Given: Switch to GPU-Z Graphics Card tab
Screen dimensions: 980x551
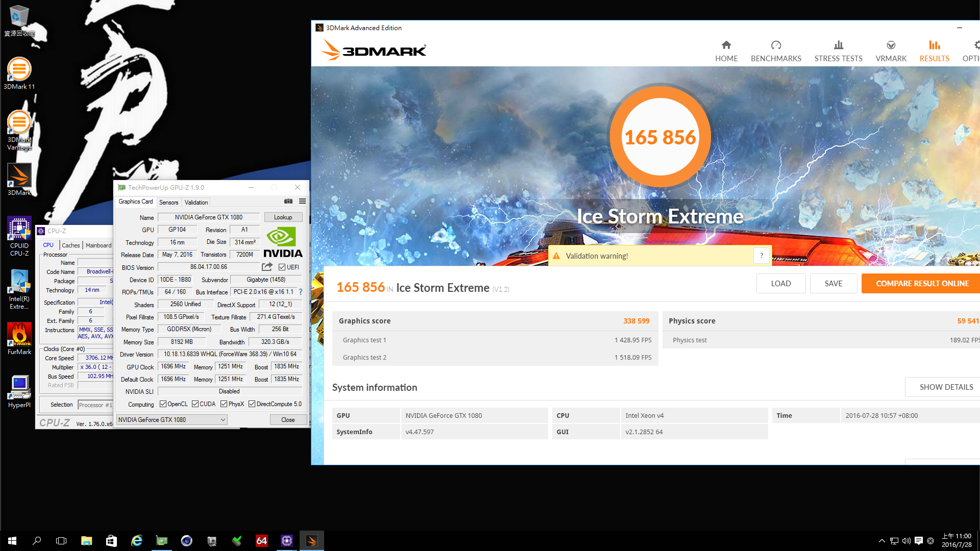Looking at the screenshot, I should coord(135,202).
